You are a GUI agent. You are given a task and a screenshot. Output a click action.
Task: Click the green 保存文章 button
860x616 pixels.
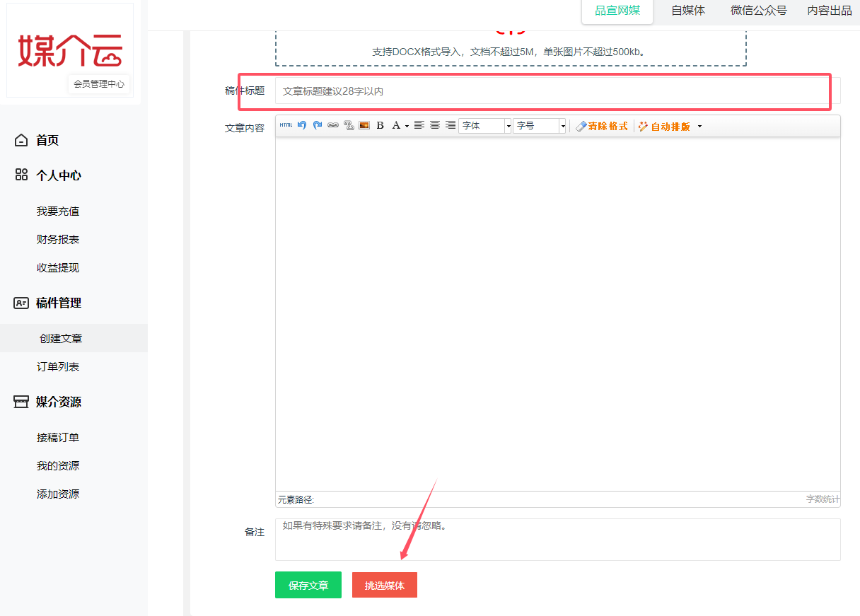pos(308,586)
